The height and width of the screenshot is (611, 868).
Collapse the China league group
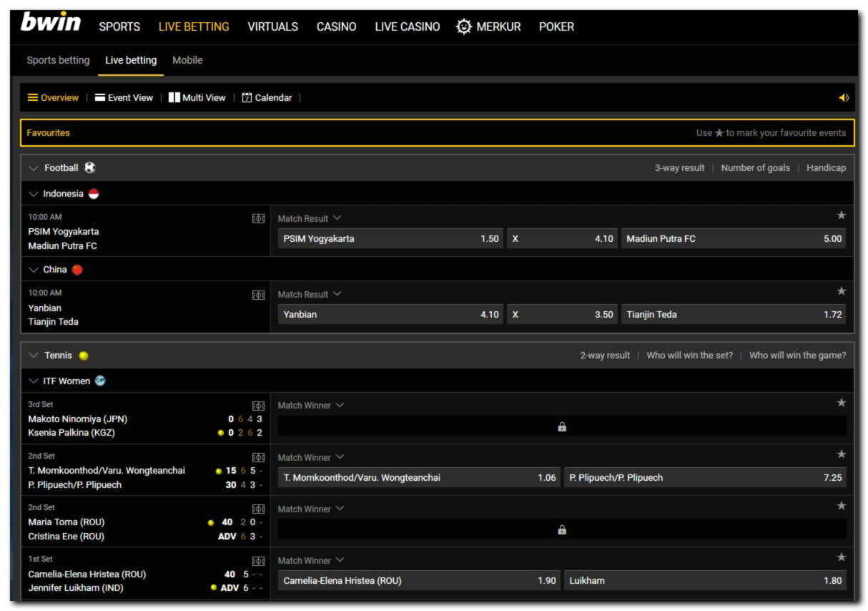click(x=33, y=270)
